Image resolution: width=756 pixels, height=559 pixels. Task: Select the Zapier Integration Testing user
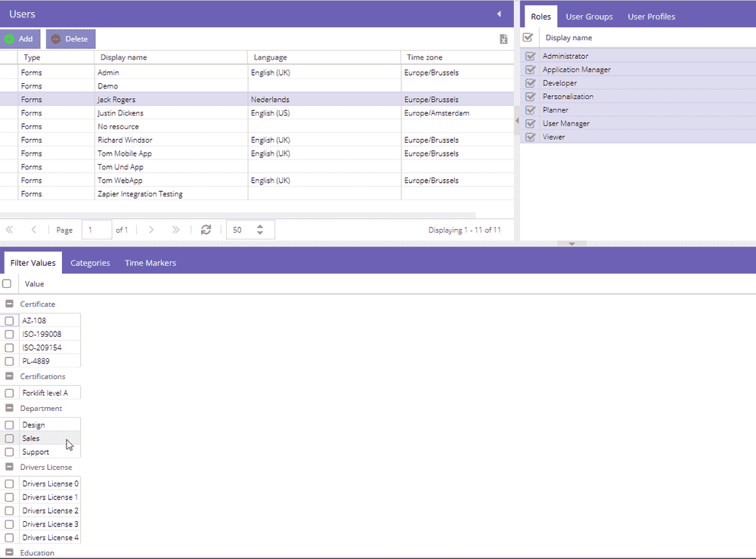coord(257,193)
